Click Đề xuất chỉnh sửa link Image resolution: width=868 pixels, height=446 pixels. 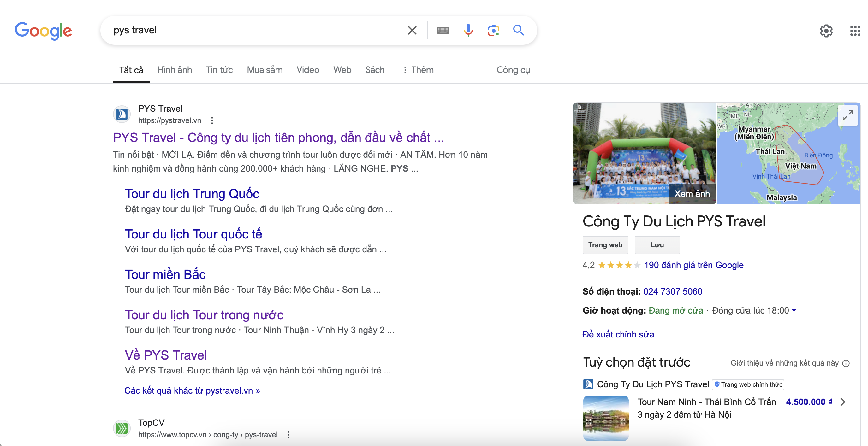[618, 335]
